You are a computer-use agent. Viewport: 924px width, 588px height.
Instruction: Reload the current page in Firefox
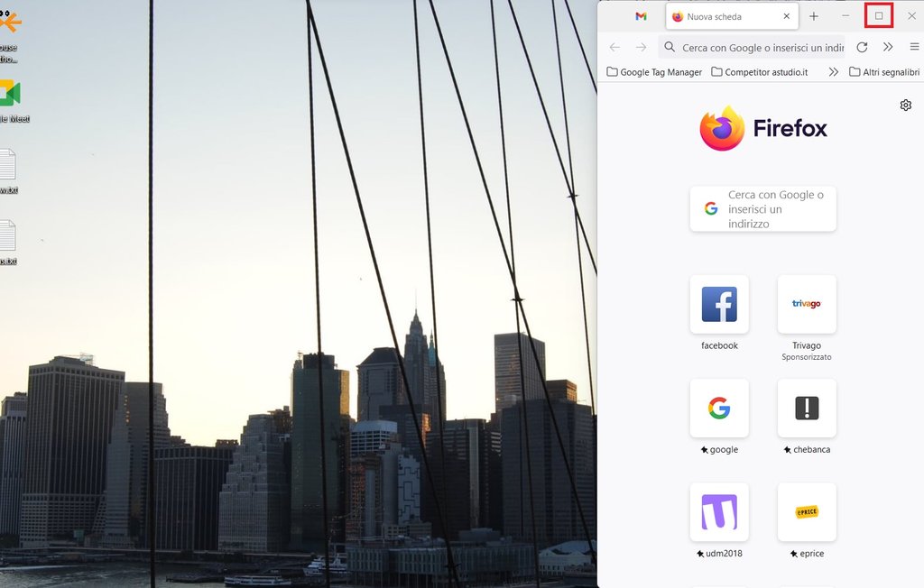pyautogui.click(x=862, y=47)
